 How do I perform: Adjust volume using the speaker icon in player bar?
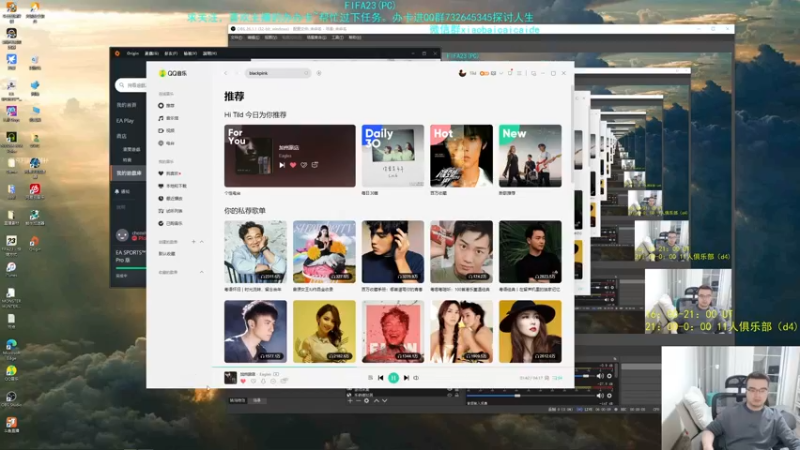pos(416,378)
